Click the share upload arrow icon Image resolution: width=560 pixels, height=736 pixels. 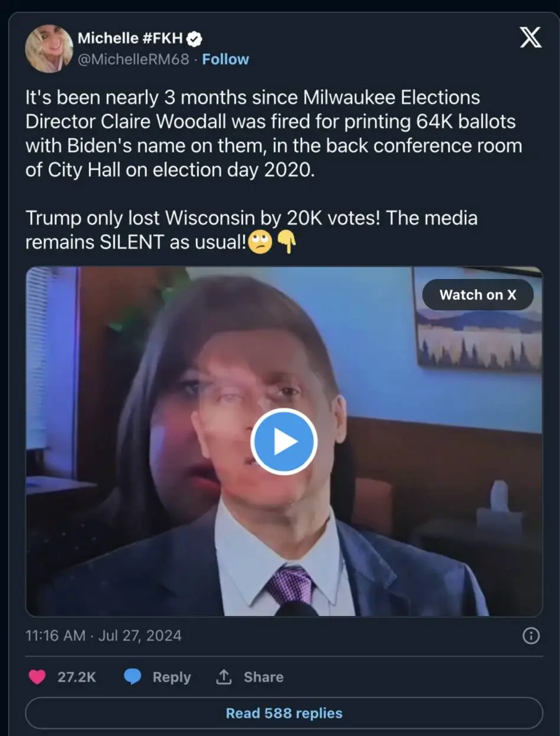(x=223, y=677)
